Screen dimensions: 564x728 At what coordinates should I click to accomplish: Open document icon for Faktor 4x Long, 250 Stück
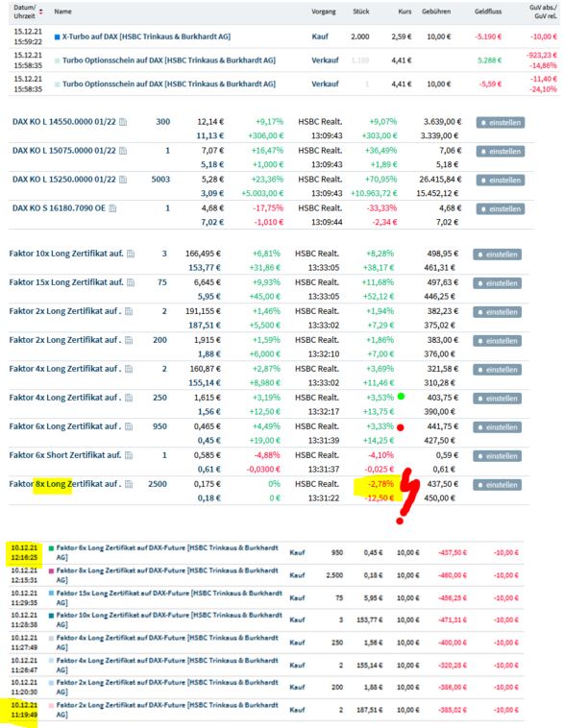click(x=129, y=398)
